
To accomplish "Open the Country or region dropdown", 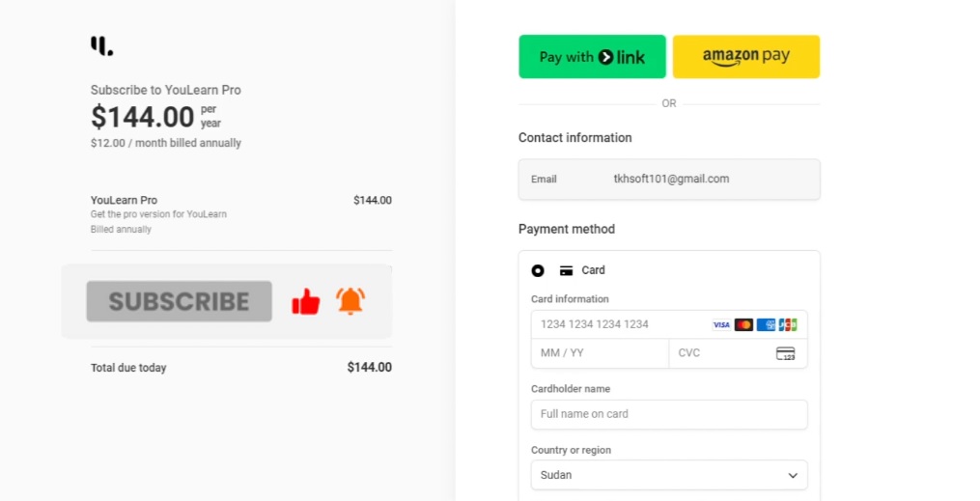I will click(669, 475).
